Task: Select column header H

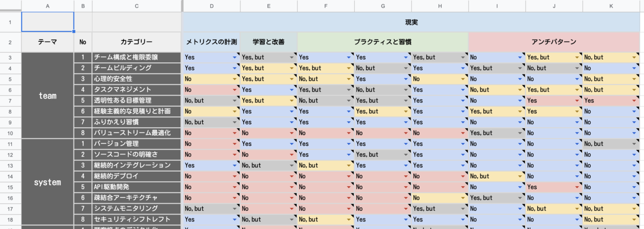Action: (440, 6)
